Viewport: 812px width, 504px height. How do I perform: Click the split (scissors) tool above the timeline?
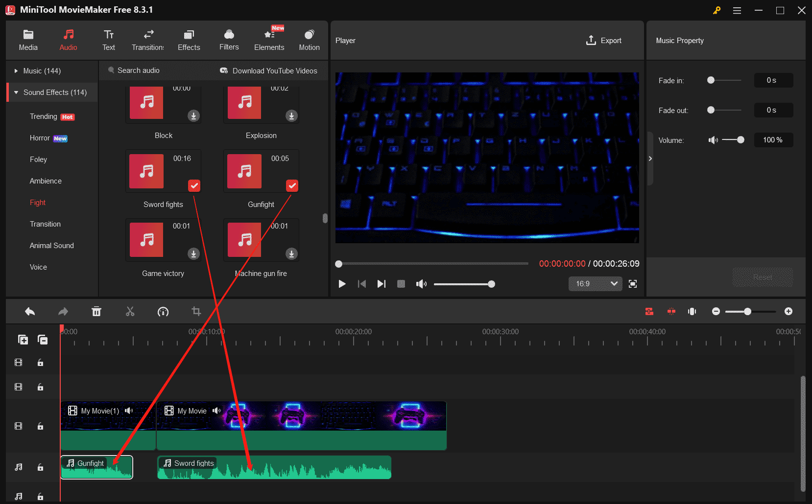click(x=130, y=311)
